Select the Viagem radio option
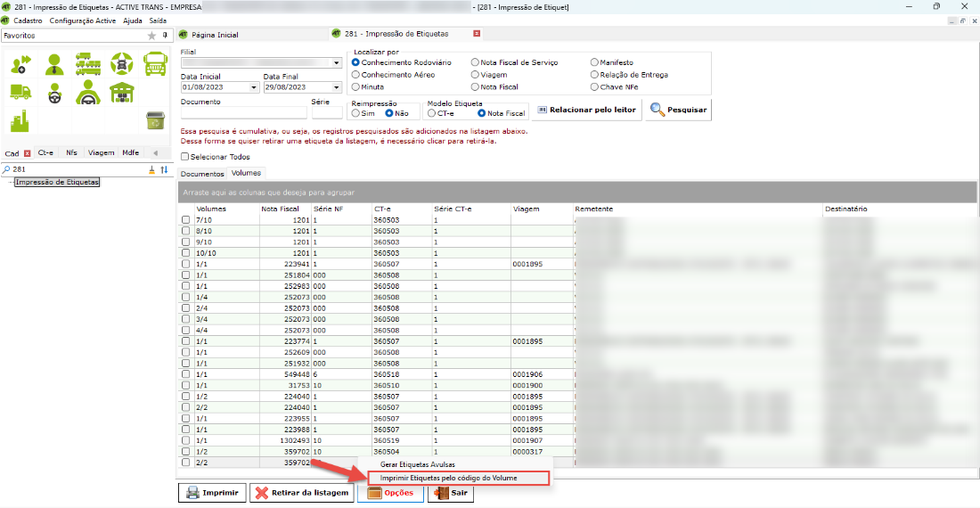The image size is (980, 508). tap(475, 74)
